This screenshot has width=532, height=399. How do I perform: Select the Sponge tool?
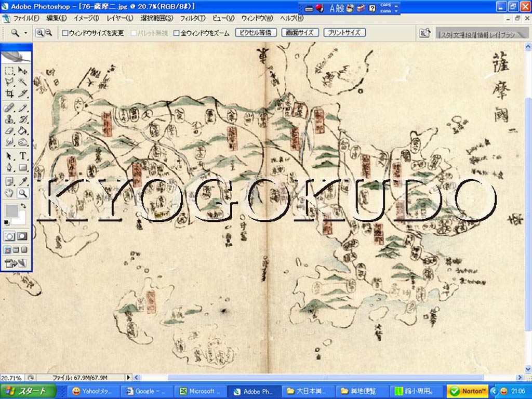[x=22, y=142]
